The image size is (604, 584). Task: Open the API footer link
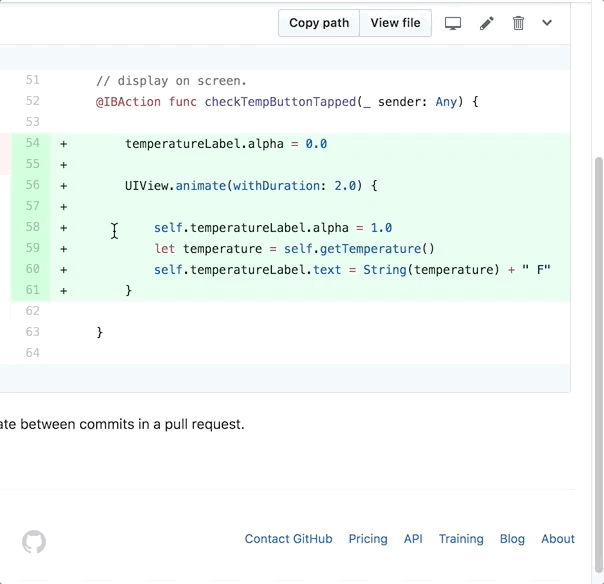click(x=413, y=539)
